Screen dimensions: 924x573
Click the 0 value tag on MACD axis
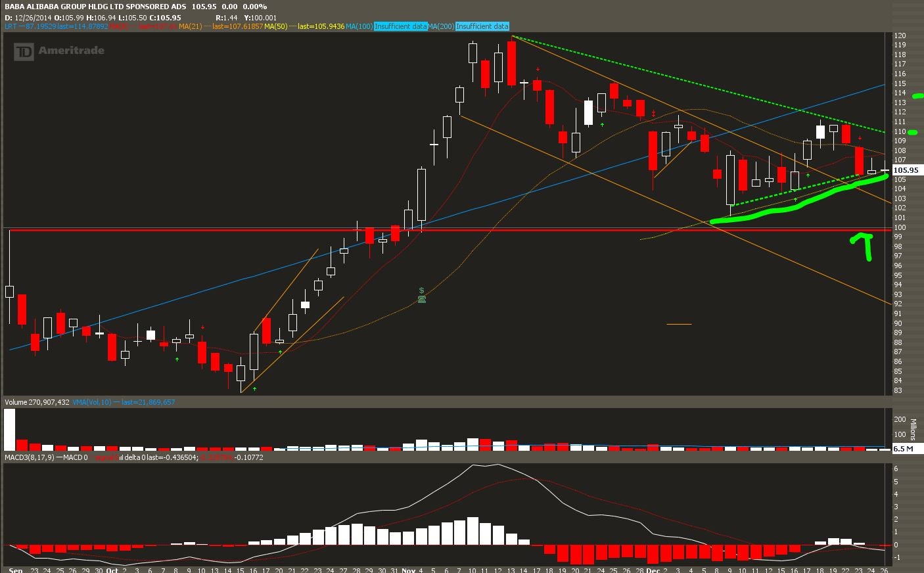point(896,545)
